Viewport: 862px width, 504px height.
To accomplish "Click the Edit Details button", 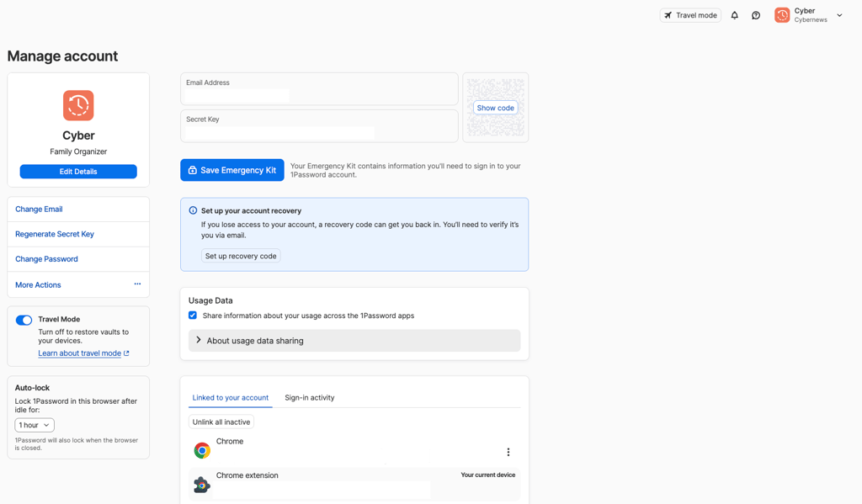I will [x=78, y=172].
